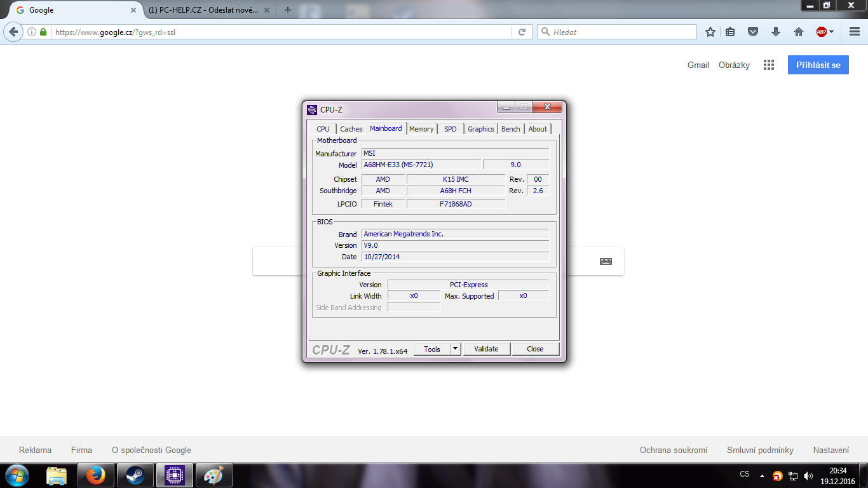Click the model value A68HM-E33 (MS-7721)
This screenshot has width=868, height=488.
tap(421, 165)
